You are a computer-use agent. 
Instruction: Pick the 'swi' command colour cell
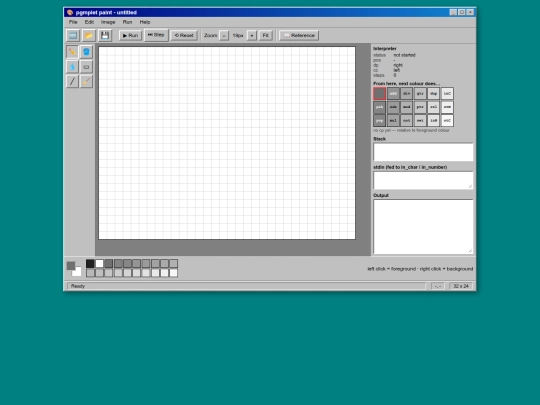pos(420,121)
